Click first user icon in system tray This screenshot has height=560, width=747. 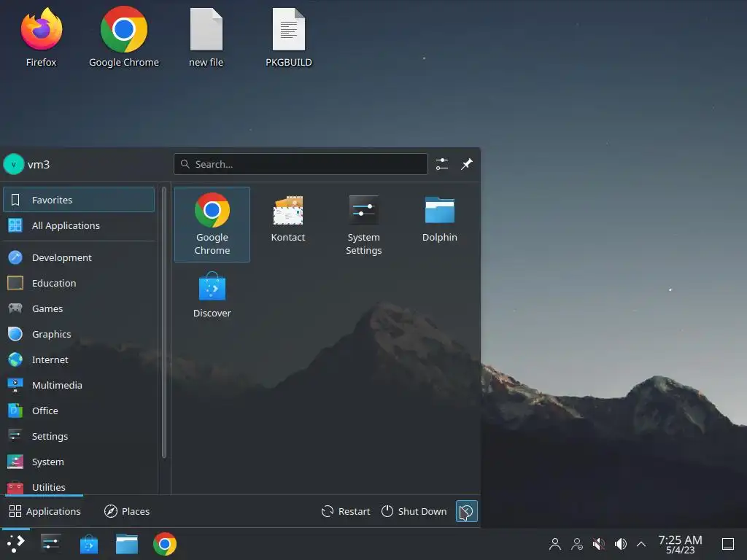click(x=555, y=544)
